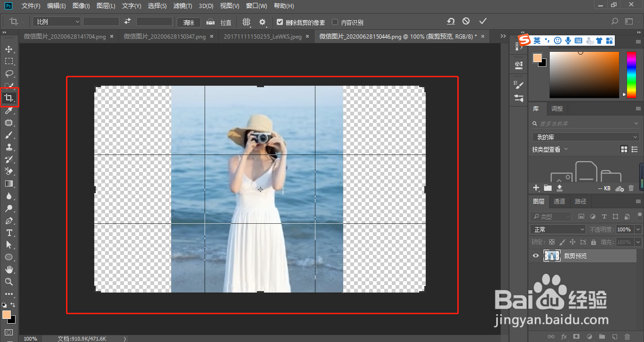This screenshot has width=644, height=342.
Task: Click the Straighten tool icon
Action: click(x=211, y=22)
